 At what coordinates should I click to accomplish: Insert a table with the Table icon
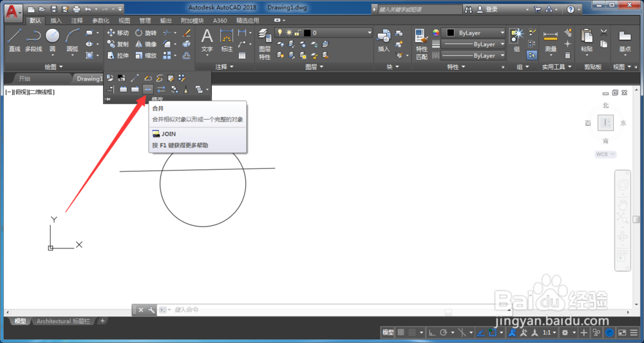point(242,55)
